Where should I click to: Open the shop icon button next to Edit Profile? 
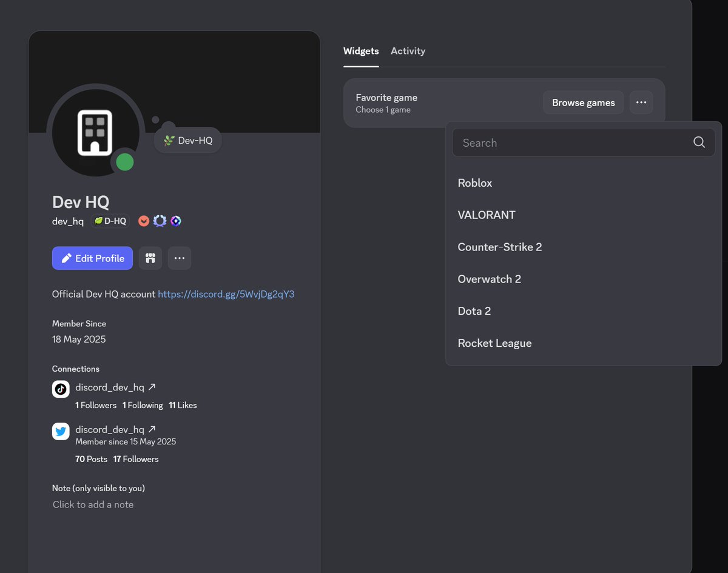(x=150, y=258)
